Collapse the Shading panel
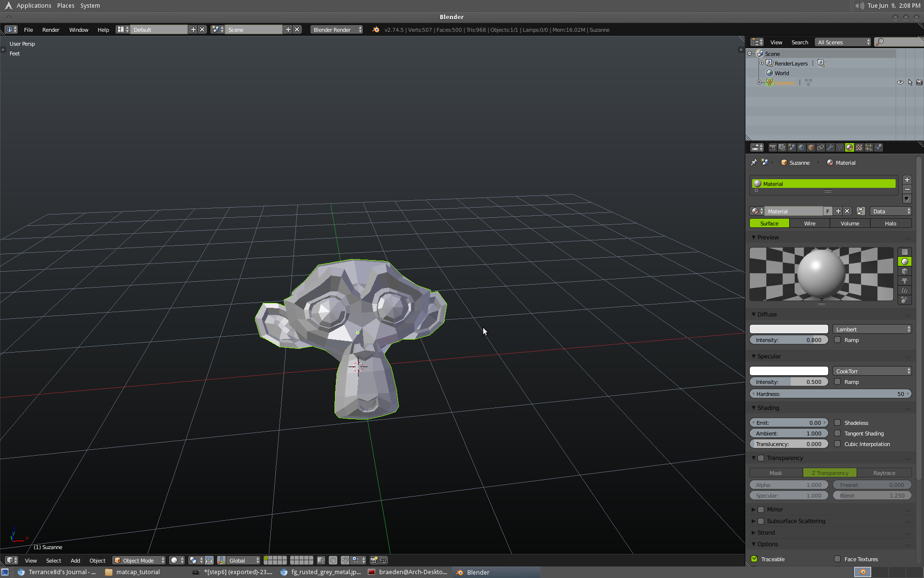Viewport: 924px width, 578px height. pos(754,407)
